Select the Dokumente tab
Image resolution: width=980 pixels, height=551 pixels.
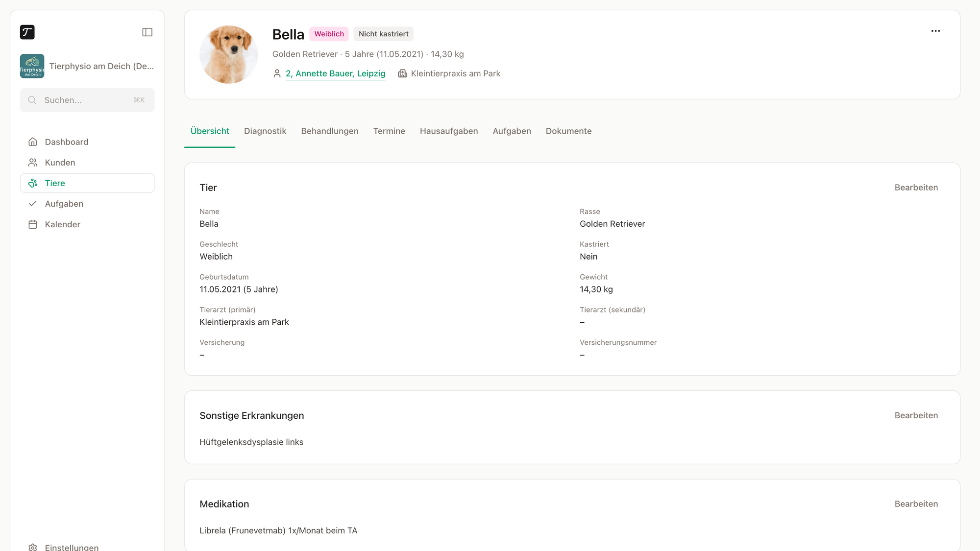pyautogui.click(x=568, y=131)
